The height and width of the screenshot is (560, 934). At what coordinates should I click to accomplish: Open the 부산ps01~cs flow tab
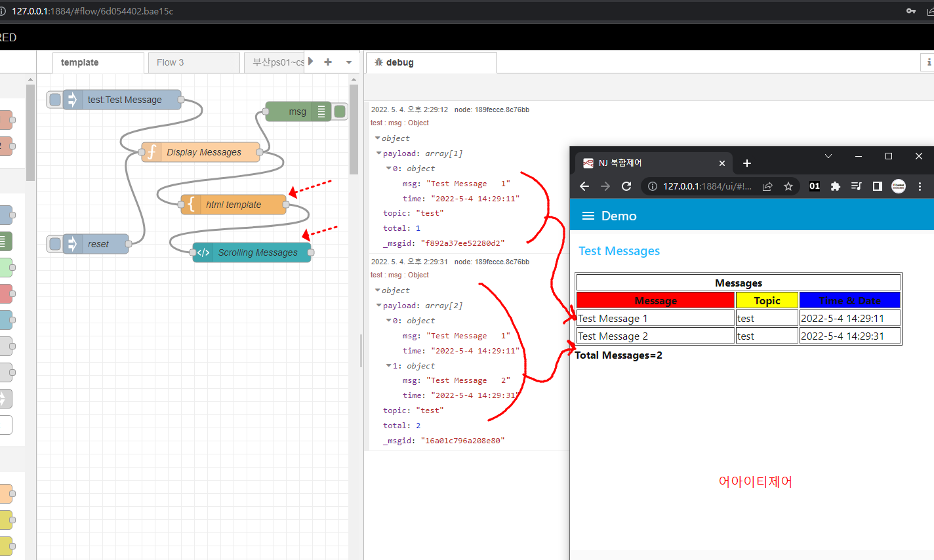click(x=274, y=62)
